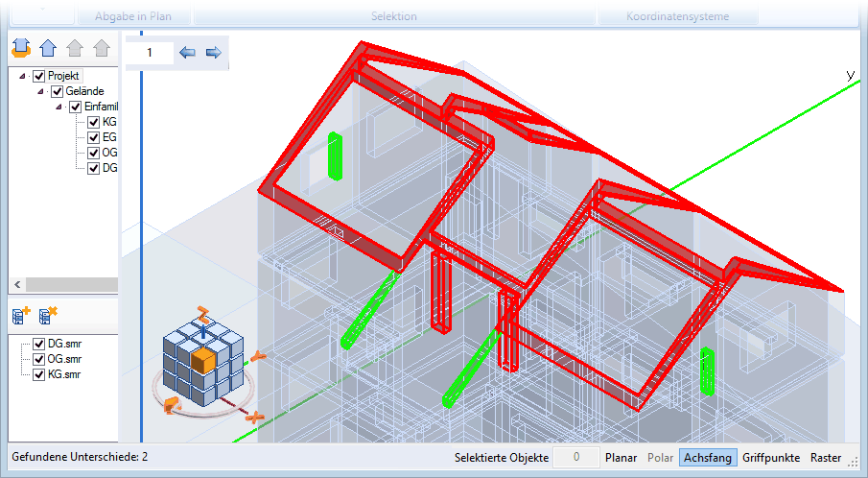The image size is (868, 478).
Task: Click the Gefundene Unterschiede: 2 status text
Action: pos(80,458)
